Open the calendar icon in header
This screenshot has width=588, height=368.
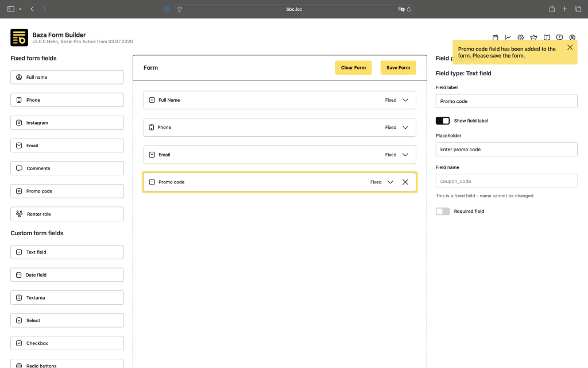pos(495,37)
